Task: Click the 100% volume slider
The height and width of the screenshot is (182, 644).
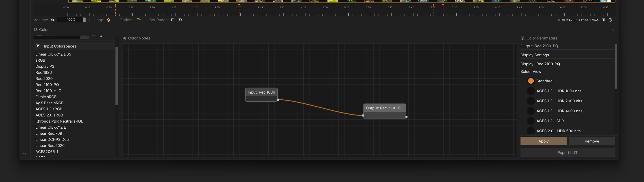Action: (71, 20)
